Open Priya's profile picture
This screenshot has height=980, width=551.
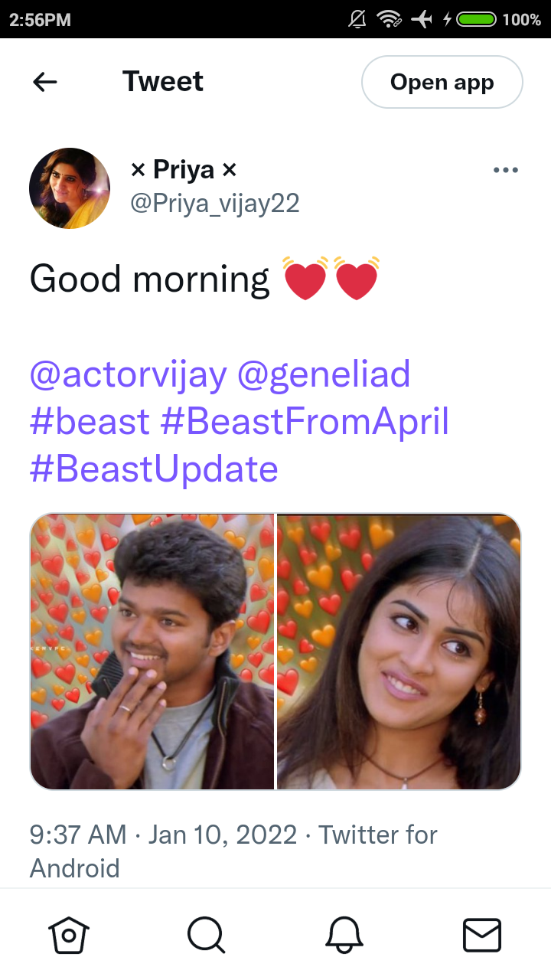coord(70,188)
